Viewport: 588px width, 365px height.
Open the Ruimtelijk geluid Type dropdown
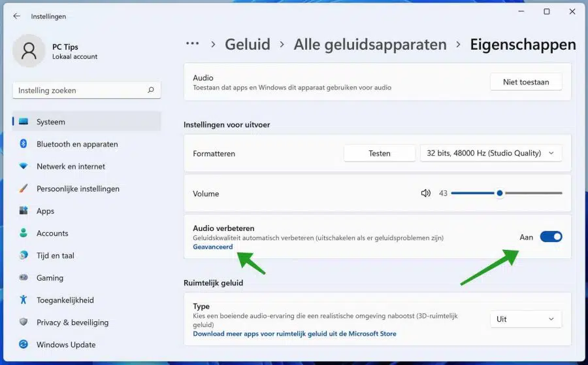(526, 319)
